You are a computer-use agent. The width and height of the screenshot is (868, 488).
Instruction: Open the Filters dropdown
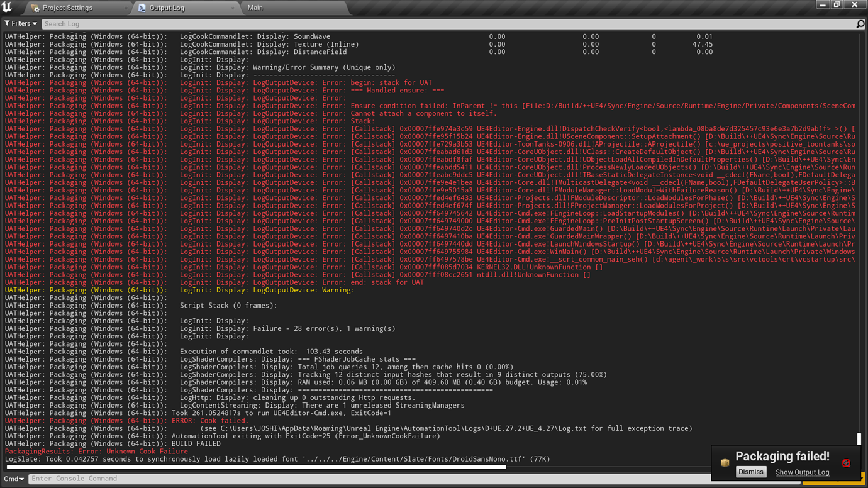pyautogui.click(x=21, y=24)
